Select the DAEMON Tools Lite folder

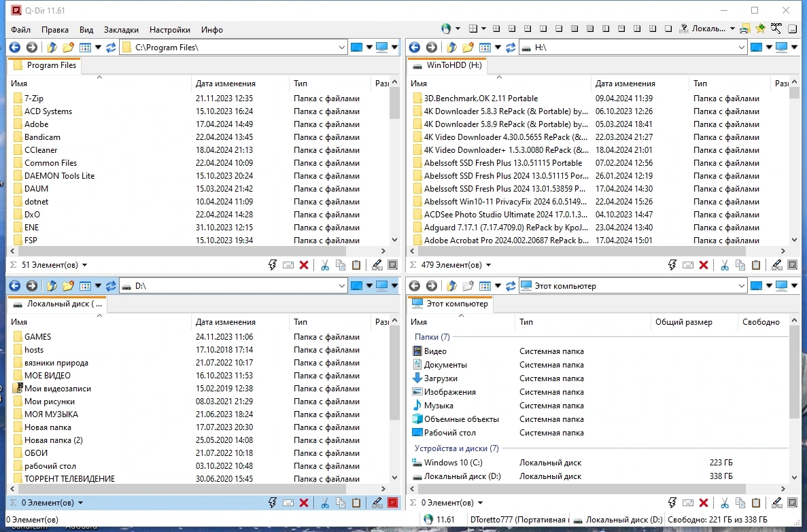point(59,176)
